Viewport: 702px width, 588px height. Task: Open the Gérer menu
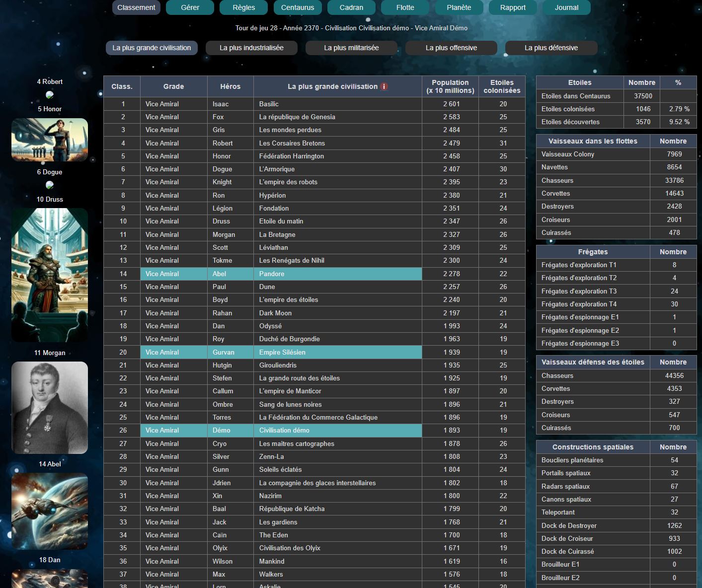(190, 7)
